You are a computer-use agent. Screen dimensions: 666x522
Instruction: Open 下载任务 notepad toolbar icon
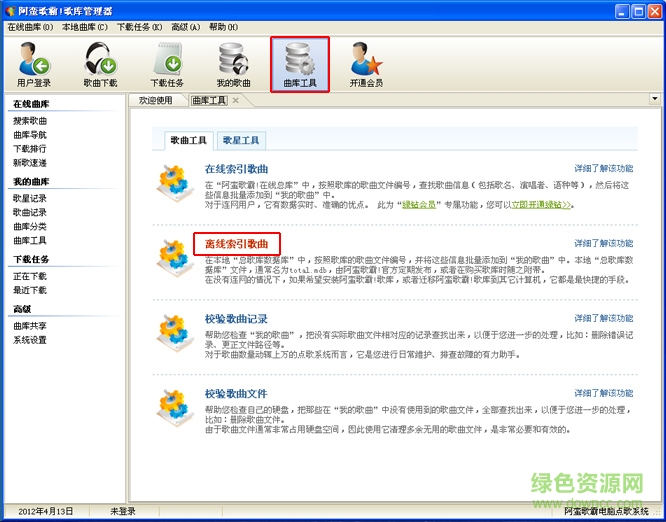click(167, 65)
